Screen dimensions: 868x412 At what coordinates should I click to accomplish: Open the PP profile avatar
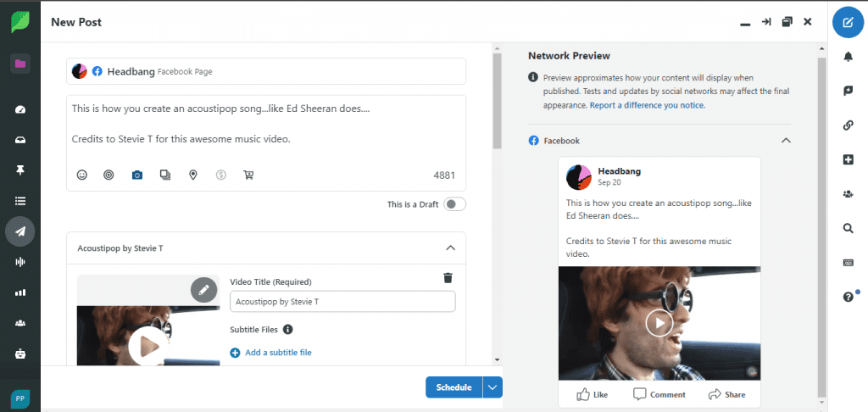coord(20,398)
